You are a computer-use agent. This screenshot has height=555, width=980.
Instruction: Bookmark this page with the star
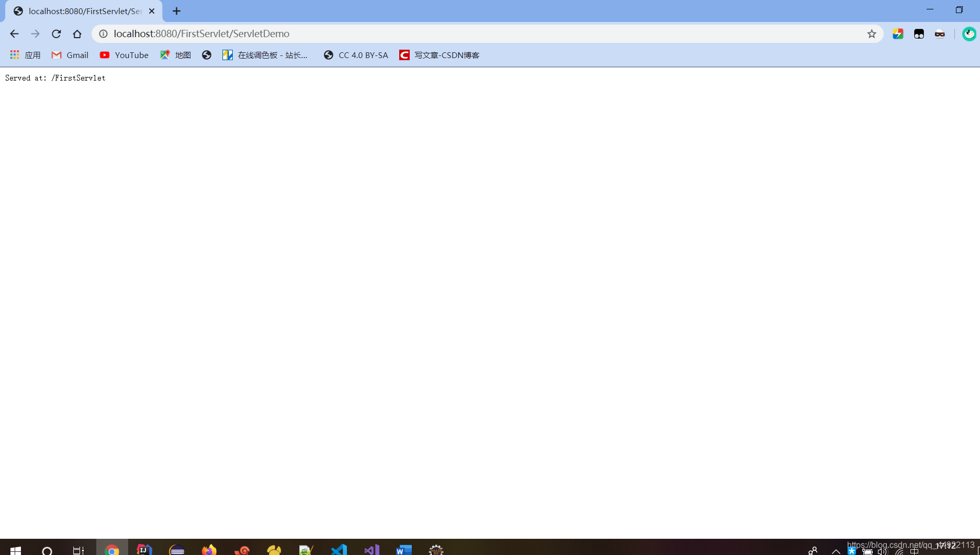(x=872, y=34)
